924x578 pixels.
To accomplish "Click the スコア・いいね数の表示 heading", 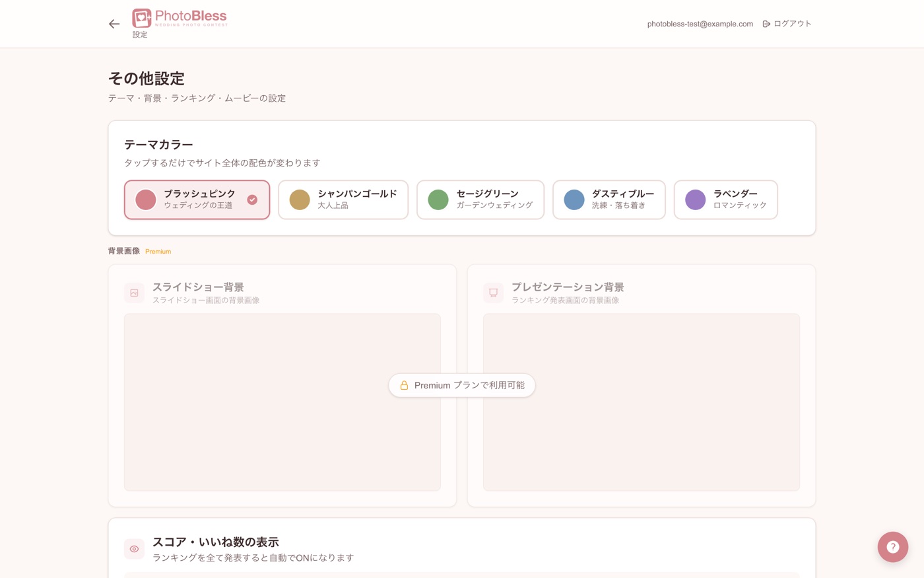I will [216, 542].
